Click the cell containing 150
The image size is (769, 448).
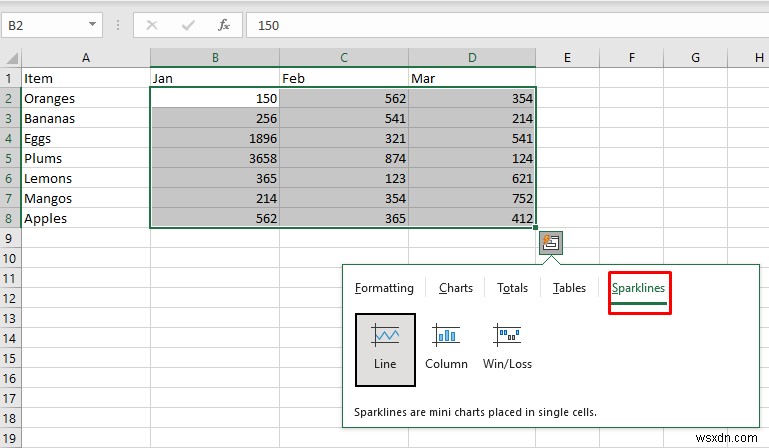click(x=215, y=99)
